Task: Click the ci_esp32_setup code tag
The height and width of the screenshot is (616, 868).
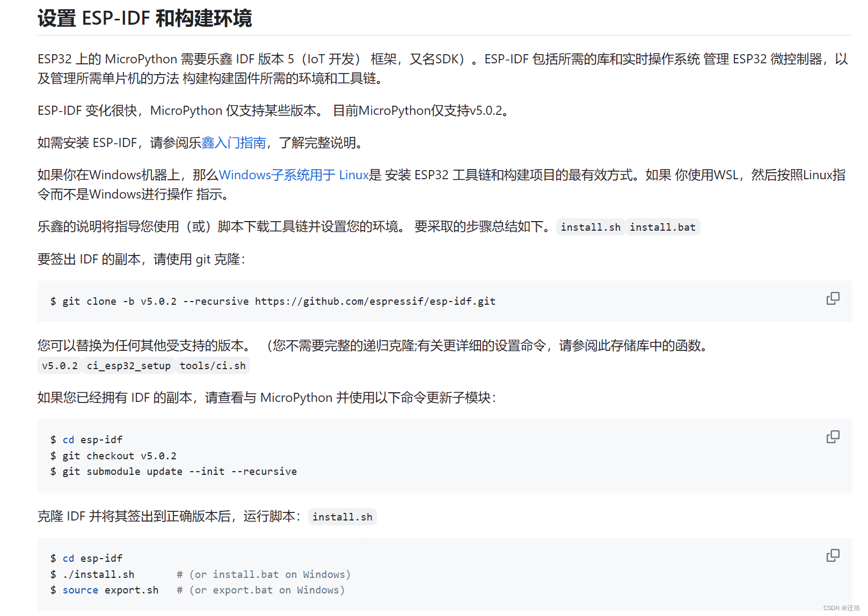Action: tap(129, 365)
